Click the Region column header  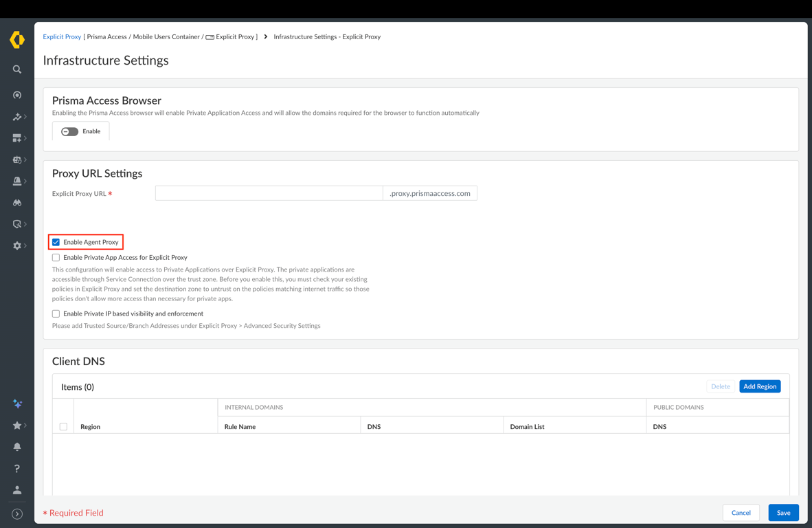90,426
